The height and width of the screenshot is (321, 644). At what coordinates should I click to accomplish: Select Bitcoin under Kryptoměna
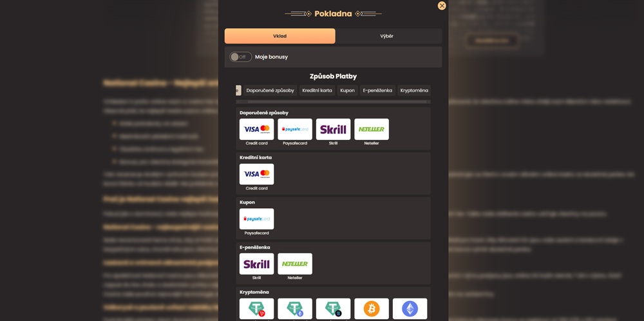(x=372, y=309)
